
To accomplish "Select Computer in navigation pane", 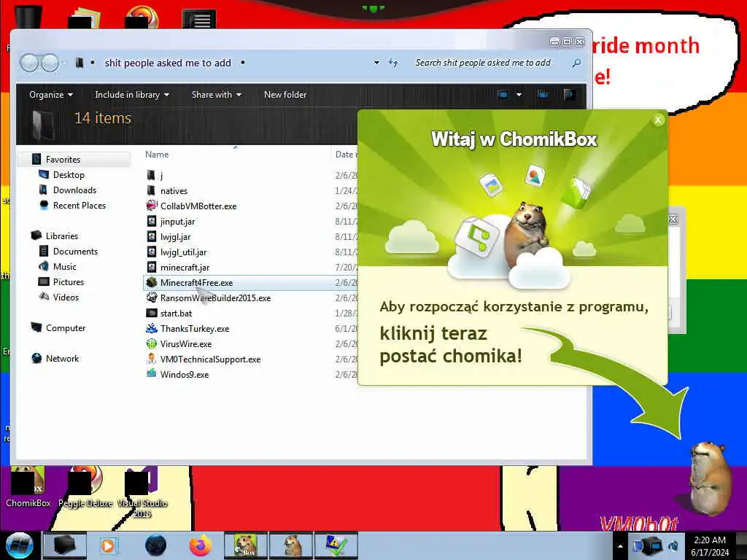I will 65,328.
